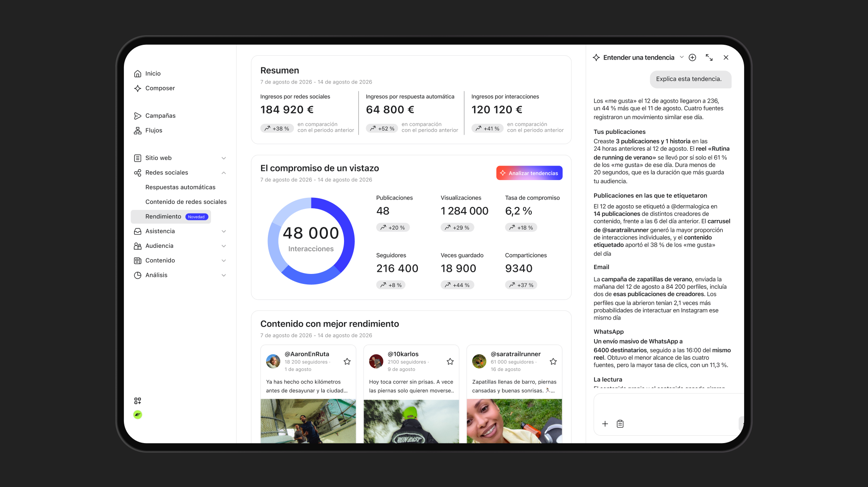This screenshot has width=868, height=487.
Task: Star the @saratrailrunner post
Action: [x=553, y=361]
